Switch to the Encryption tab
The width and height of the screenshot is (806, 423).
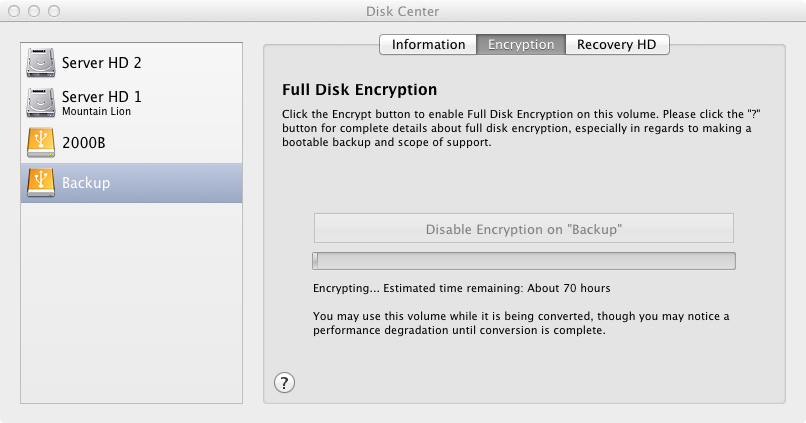pos(520,45)
